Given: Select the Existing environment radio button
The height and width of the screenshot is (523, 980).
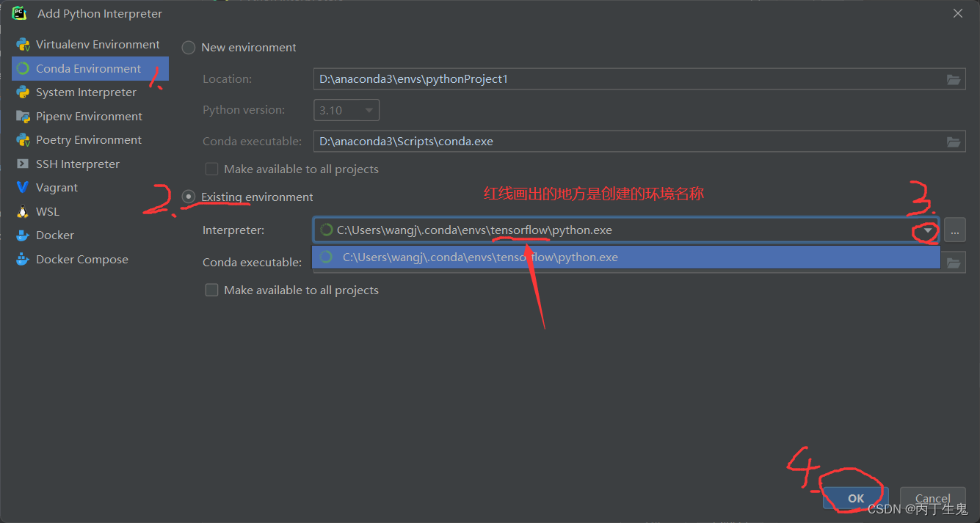Looking at the screenshot, I should (189, 197).
